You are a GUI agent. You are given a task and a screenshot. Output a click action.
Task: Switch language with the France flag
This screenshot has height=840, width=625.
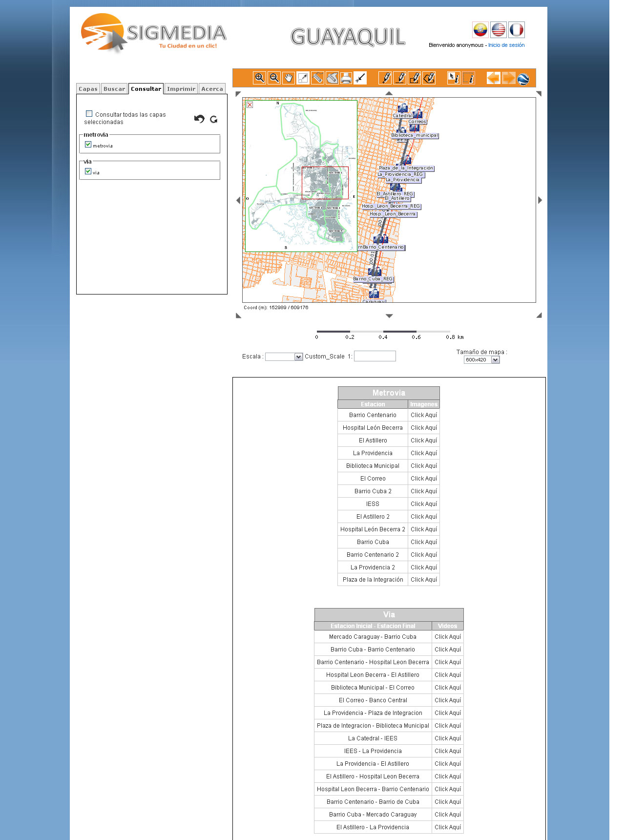click(x=517, y=30)
